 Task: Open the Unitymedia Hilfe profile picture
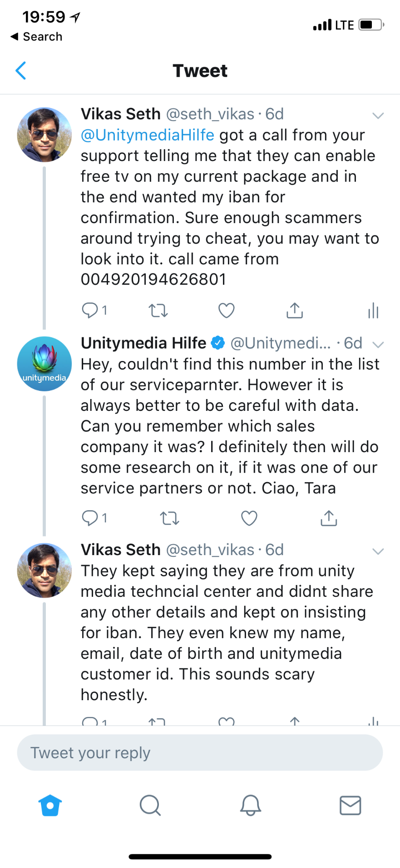point(44,364)
